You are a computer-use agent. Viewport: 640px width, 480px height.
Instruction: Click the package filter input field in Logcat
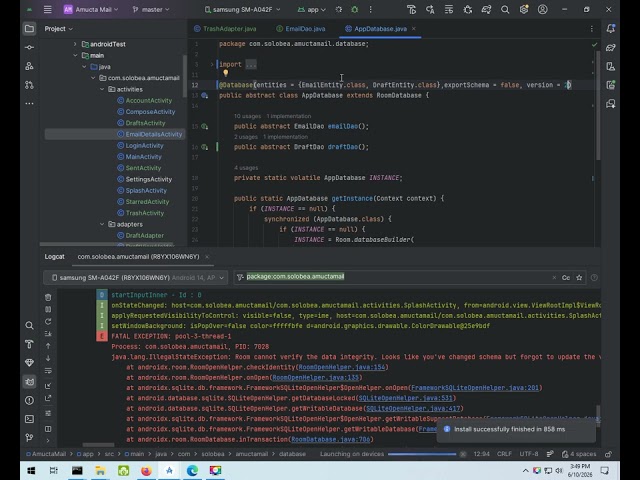point(396,277)
